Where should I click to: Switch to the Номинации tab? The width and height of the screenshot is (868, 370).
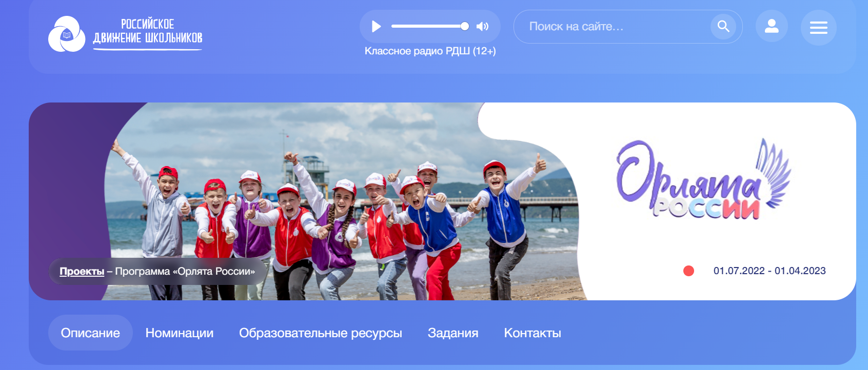point(180,333)
